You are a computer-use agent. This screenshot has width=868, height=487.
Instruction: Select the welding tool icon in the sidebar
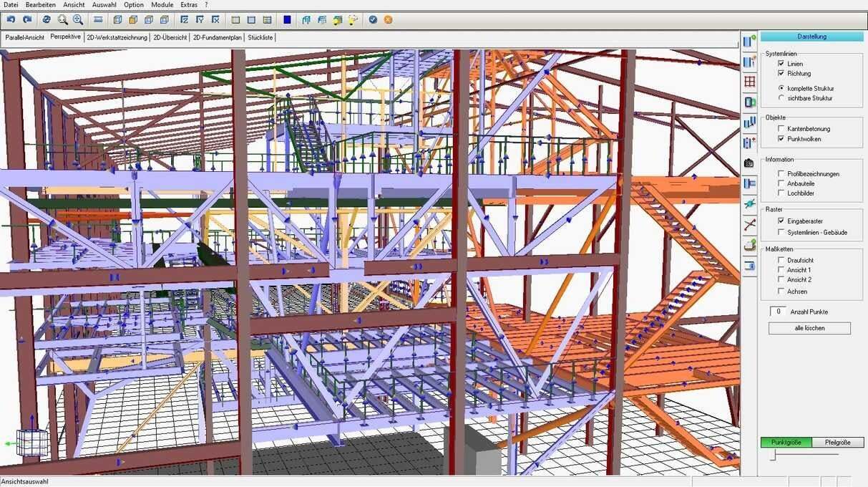749,204
